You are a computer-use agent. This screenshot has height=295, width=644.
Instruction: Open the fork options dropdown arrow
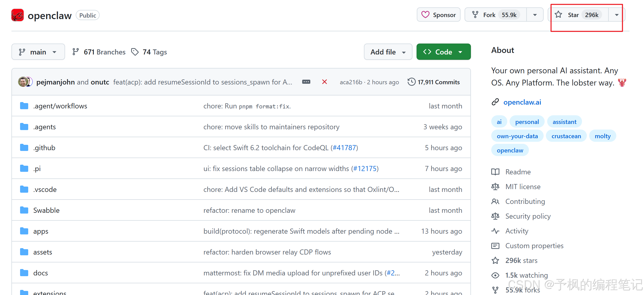535,15
